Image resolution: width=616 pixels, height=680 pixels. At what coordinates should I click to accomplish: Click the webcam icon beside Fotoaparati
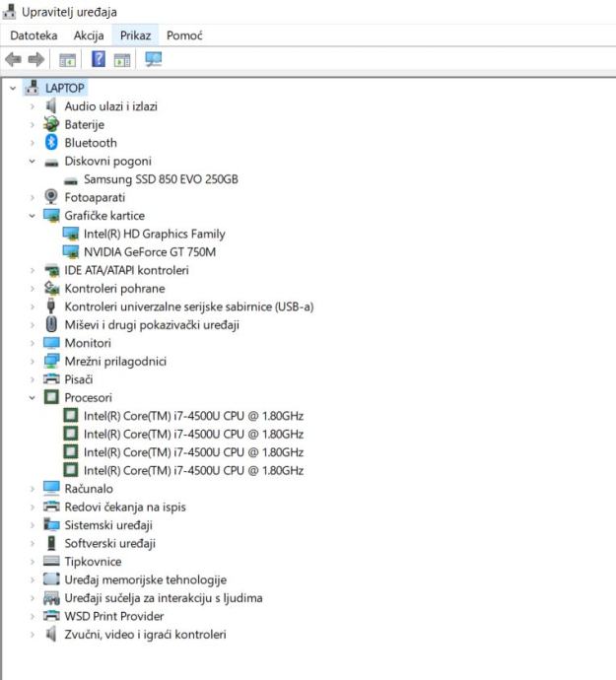point(51,197)
